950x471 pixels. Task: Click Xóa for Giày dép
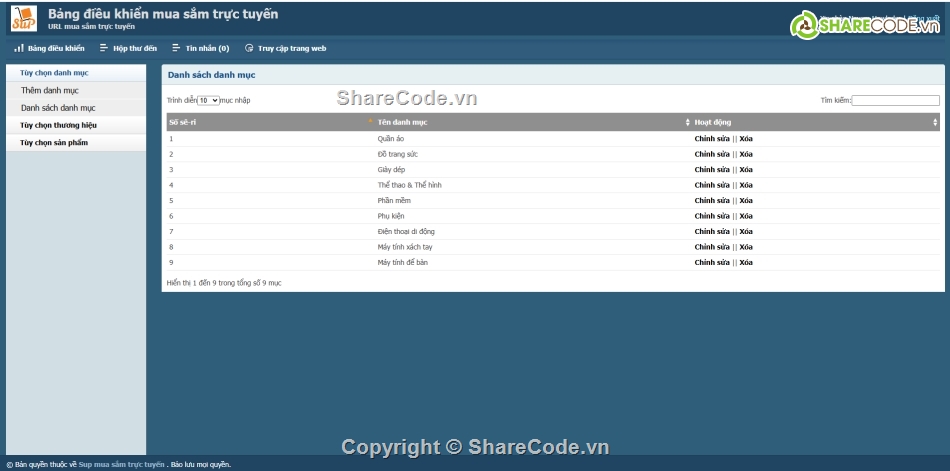pos(746,170)
